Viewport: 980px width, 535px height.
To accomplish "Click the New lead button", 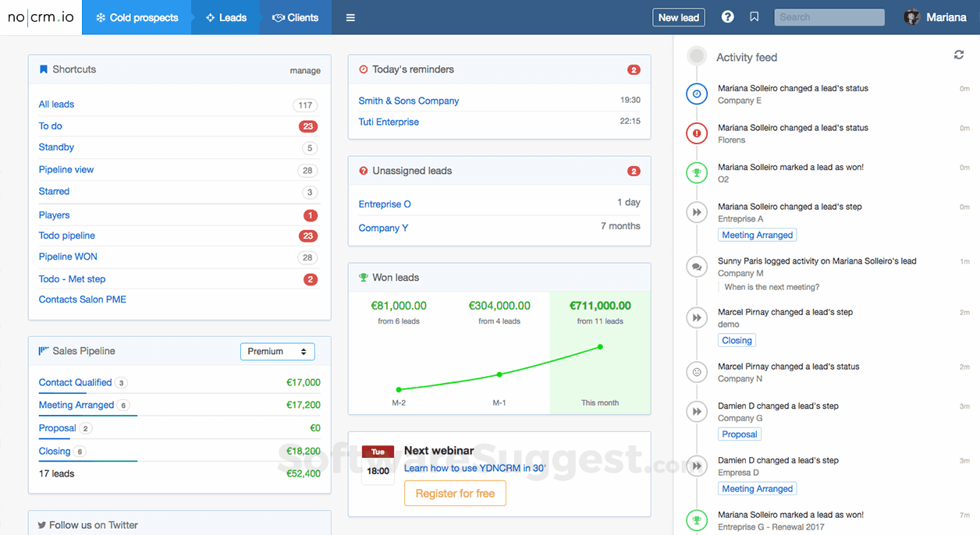I will click(x=678, y=16).
